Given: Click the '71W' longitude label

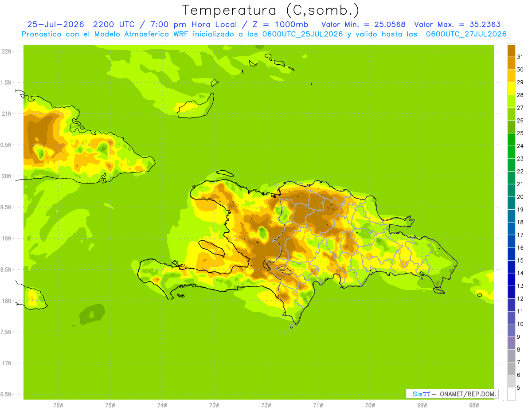Looking at the screenshot, I should (318, 405).
